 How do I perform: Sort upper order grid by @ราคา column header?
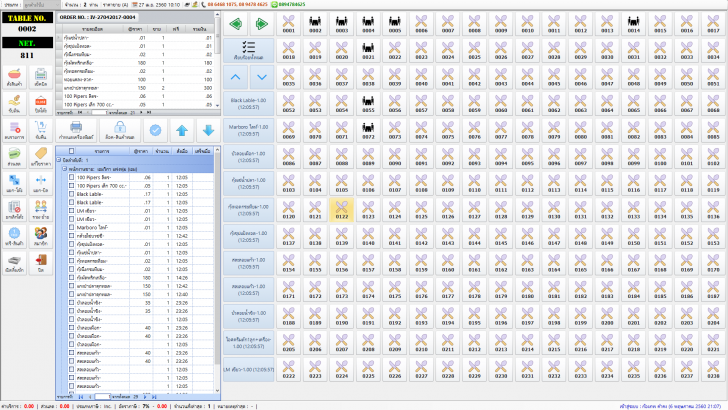(x=135, y=29)
